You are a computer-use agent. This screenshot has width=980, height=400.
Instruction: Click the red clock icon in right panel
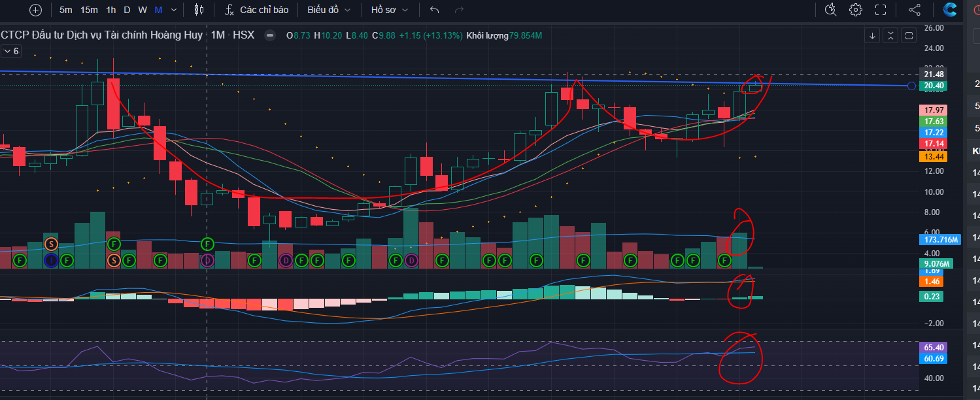click(977, 10)
